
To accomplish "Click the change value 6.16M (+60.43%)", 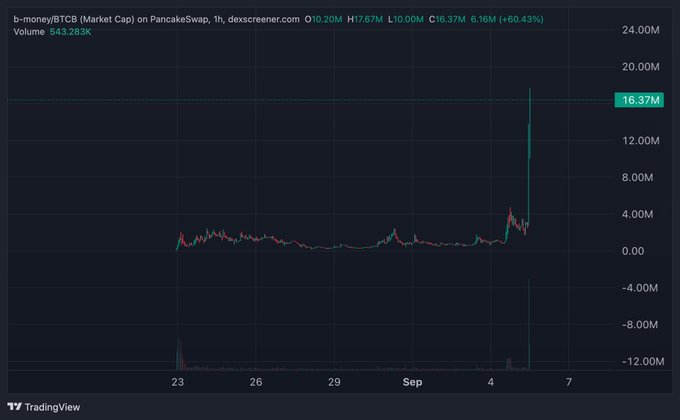I will [x=507, y=20].
